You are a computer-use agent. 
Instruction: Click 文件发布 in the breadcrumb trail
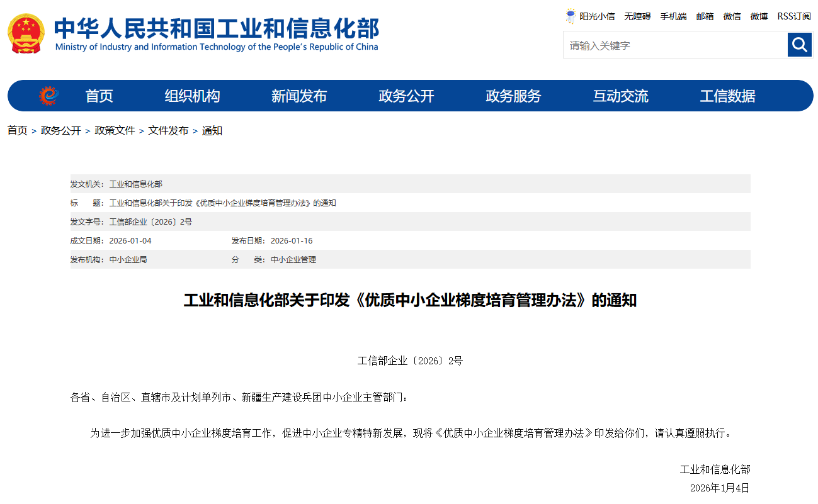168,131
